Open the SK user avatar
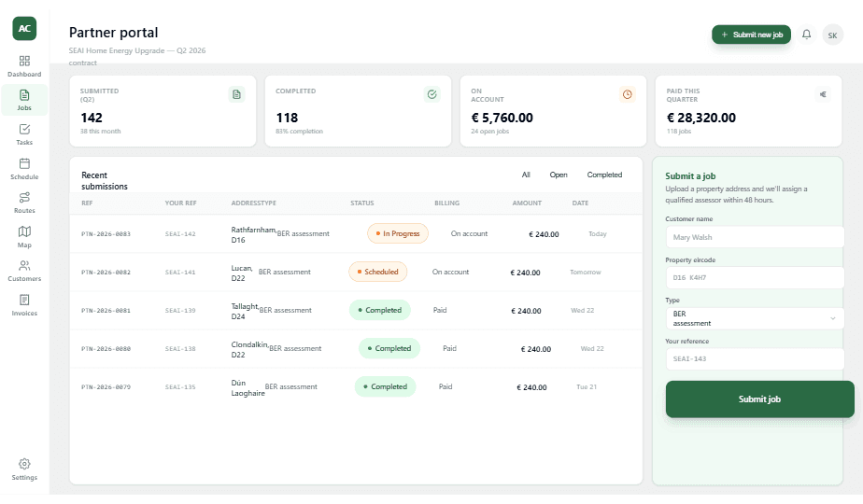Image resolution: width=863 pixels, height=504 pixels. click(x=832, y=35)
